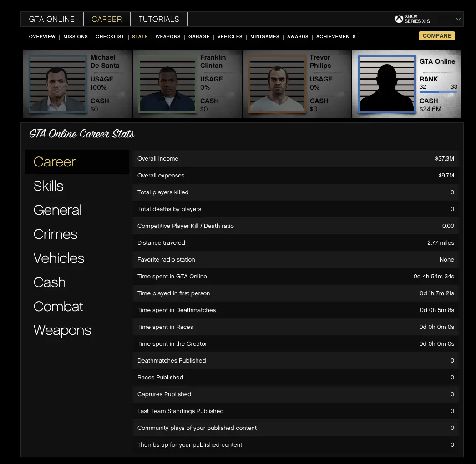
Task: Open the Crimes stats category
Action: click(56, 234)
